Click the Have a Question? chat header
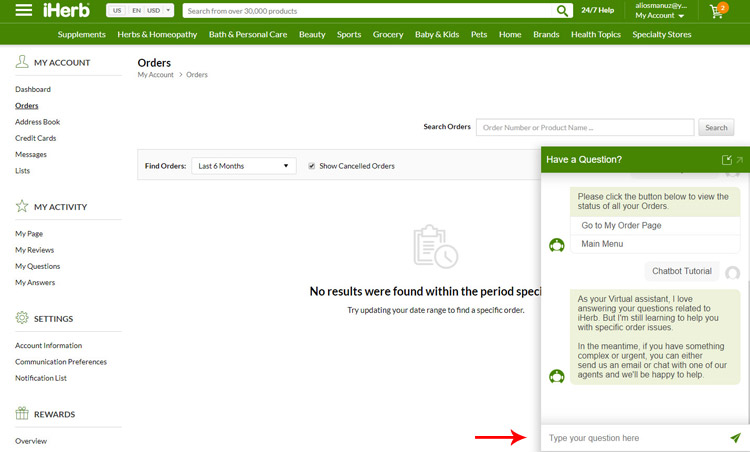 645,160
